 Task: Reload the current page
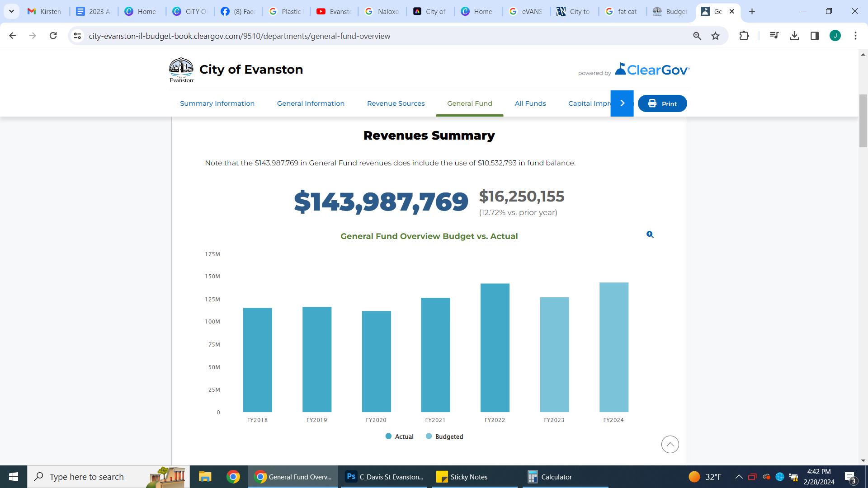[x=53, y=36]
